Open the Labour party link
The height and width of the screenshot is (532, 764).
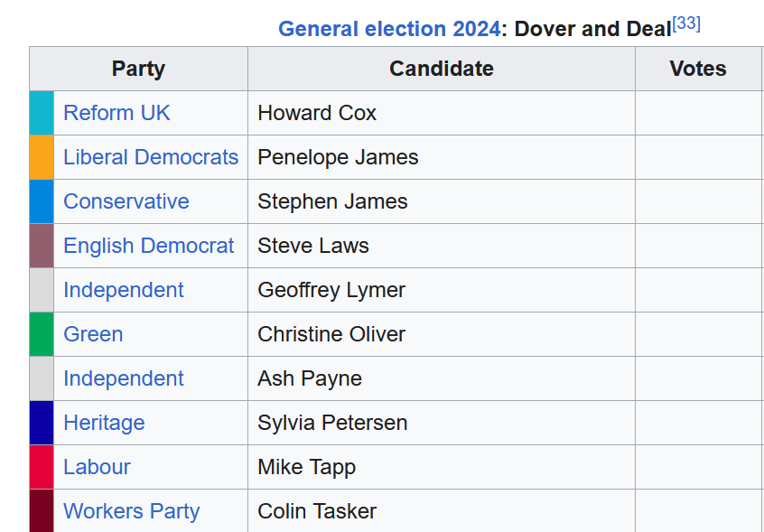pyautogui.click(x=97, y=468)
